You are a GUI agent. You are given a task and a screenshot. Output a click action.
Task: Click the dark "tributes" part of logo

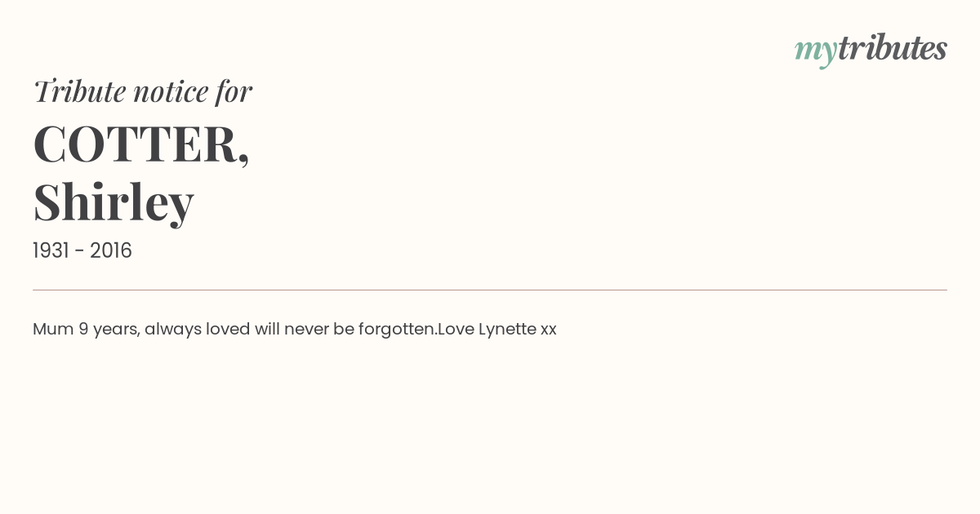892,48
